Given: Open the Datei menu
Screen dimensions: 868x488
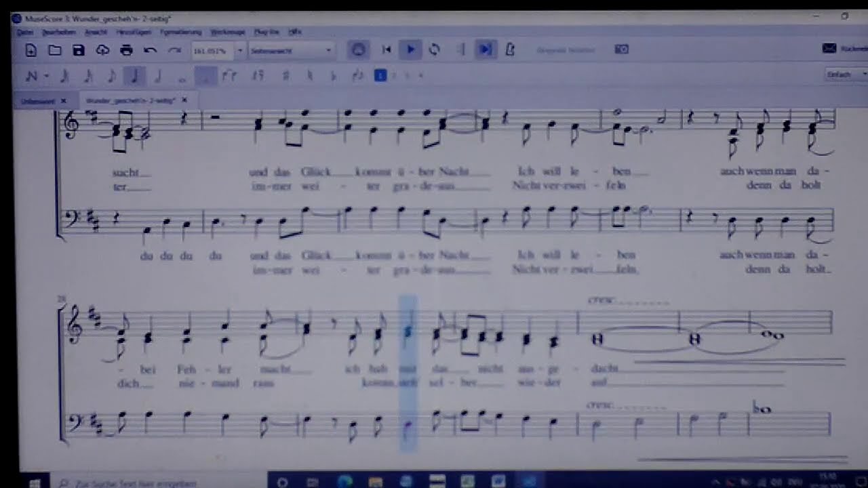Looking at the screenshot, I should [x=25, y=32].
